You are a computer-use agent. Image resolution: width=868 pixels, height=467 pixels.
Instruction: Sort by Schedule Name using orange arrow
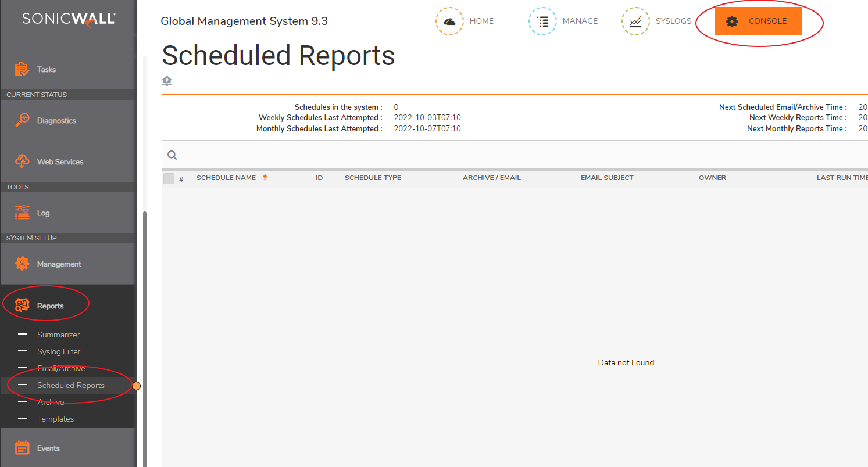click(265, 178)
